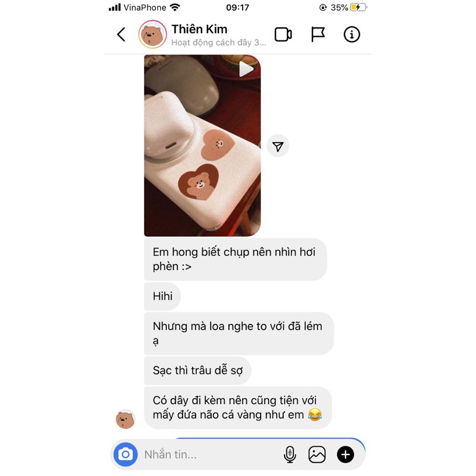
Task: Tap the "Em hong biết chụp" message bubble
Action: tap(235, 259)
